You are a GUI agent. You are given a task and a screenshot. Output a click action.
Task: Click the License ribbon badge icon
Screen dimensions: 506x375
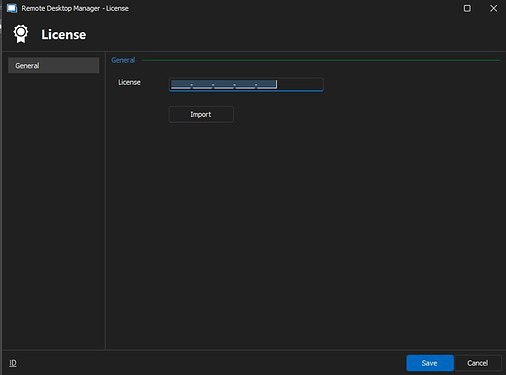click(x=21, y=34)
